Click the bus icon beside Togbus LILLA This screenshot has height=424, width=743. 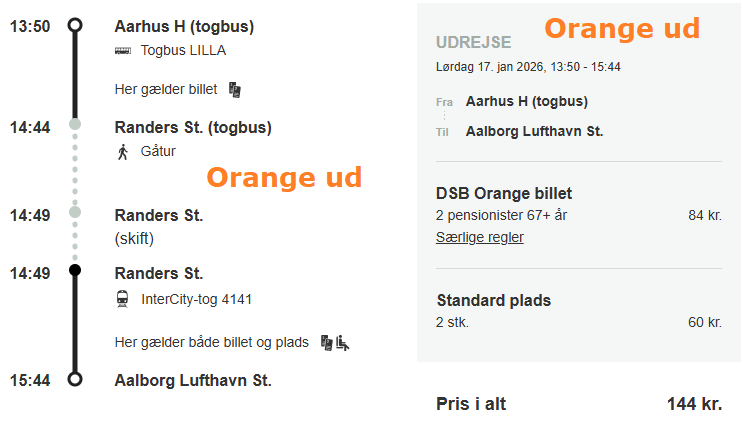point(123,50)
